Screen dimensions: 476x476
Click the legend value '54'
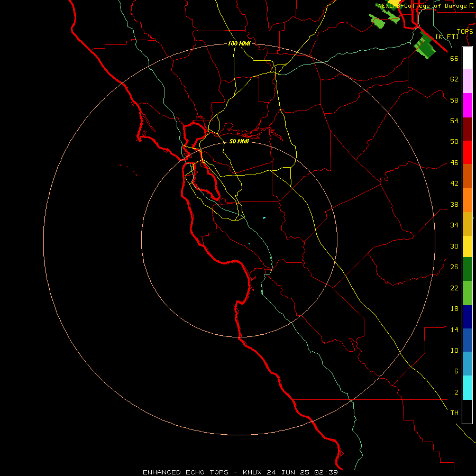tap(454, 121)
